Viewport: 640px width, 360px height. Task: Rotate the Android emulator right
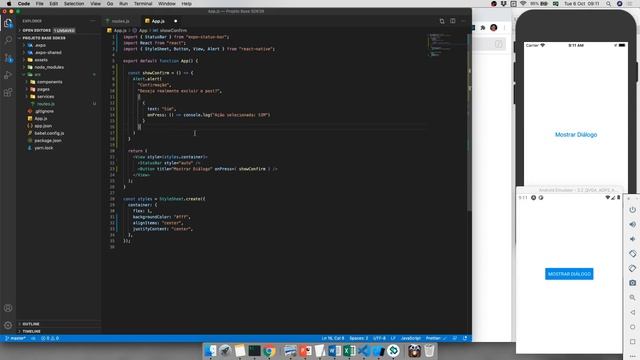(x=632, y=268)
